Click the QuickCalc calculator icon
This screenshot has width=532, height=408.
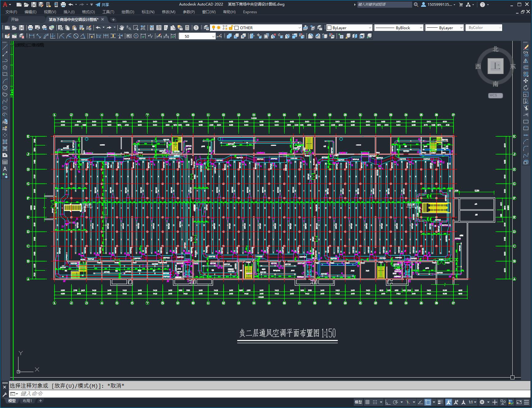pos(187,28)
